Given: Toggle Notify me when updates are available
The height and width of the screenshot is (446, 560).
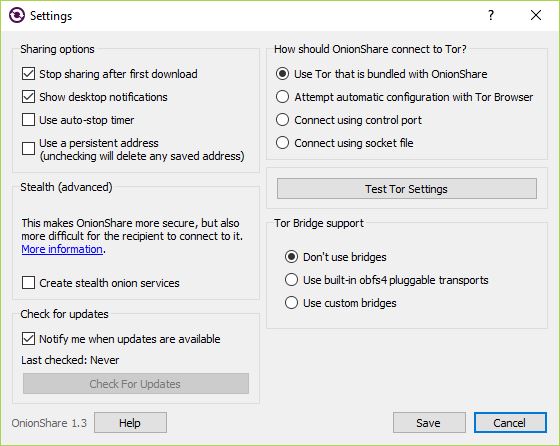Looking at the screenshot, I should coord(28,339).
